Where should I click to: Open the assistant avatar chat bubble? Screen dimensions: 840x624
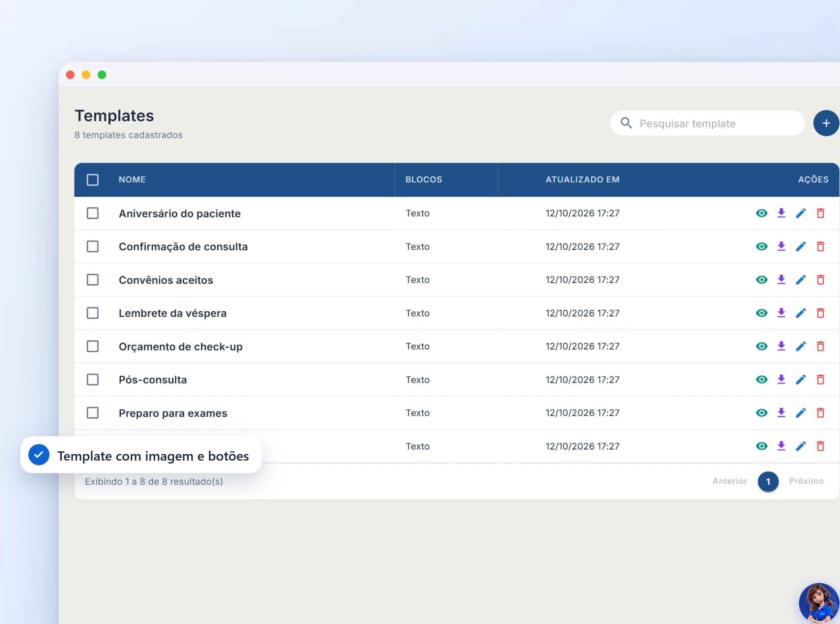(x=819, y=603)
